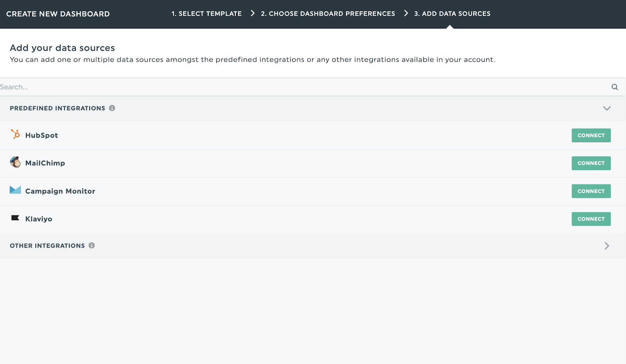This screenshot has width=626, height=364.
Task: Go to step 2 Choose Dashboard Preferences
Action: [328, 14]
